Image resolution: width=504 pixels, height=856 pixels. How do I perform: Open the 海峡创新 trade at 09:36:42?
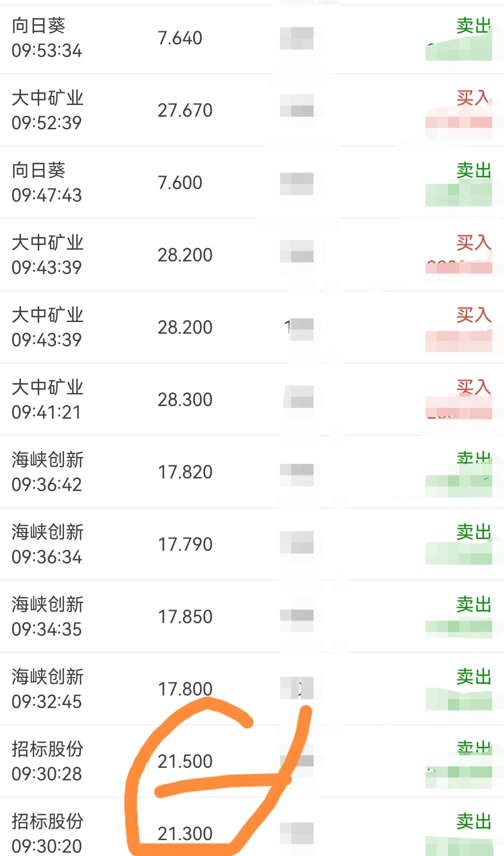(47, 472)
